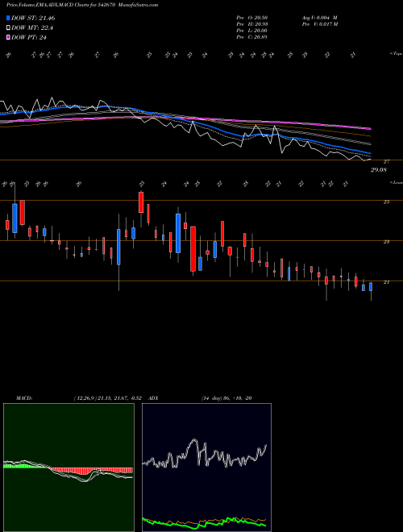403x532 pixels.
Task: Click the white DOW MT legend swatch
Action: coord(8,28)
